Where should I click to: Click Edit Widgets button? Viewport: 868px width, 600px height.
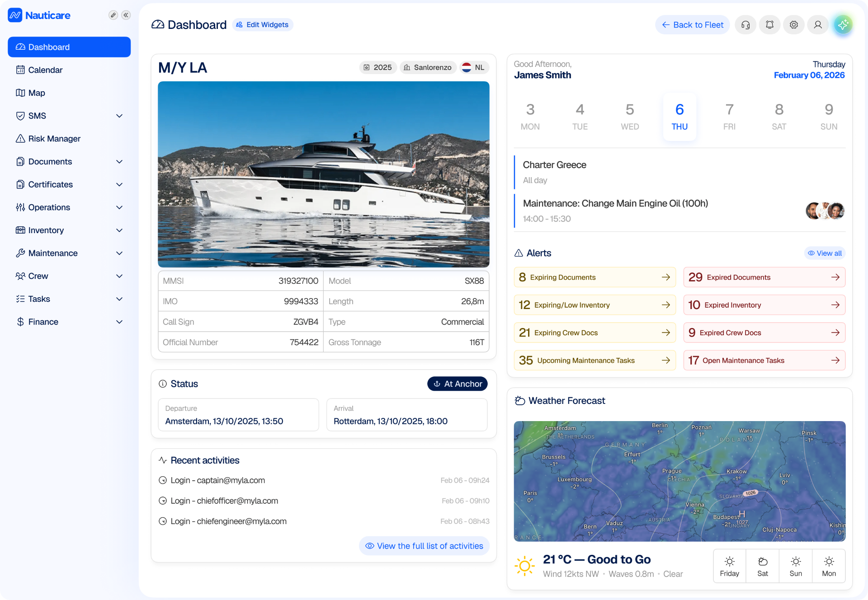(263, 25)
